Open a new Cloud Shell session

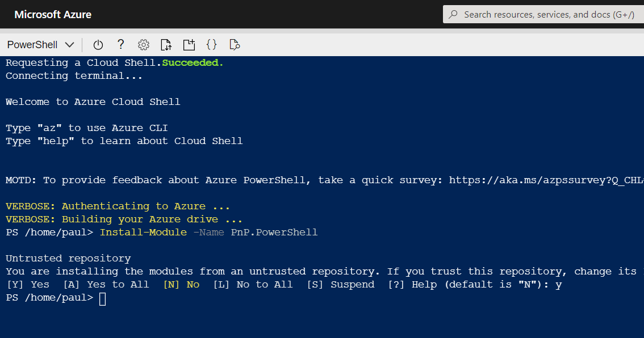point(189,45)
